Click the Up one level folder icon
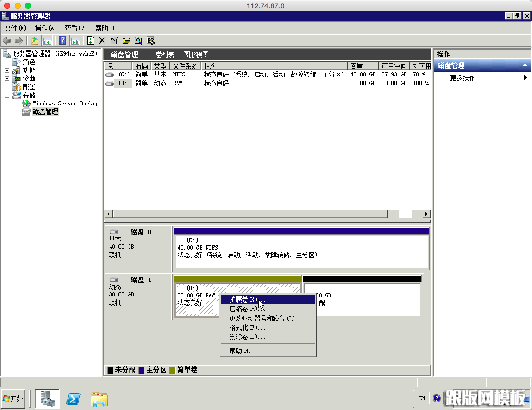The height and width of the screenshot is (410, 532). tap(35, 40)
